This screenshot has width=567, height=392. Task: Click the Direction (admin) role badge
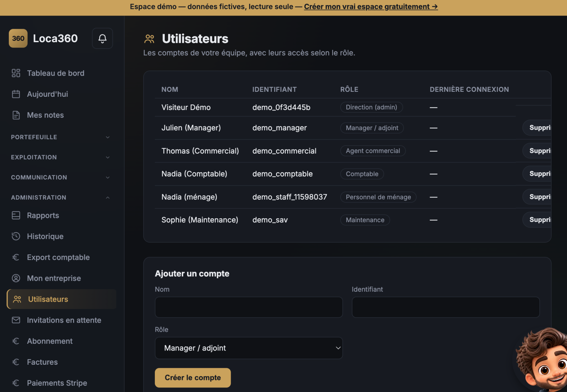coord(371,107)
